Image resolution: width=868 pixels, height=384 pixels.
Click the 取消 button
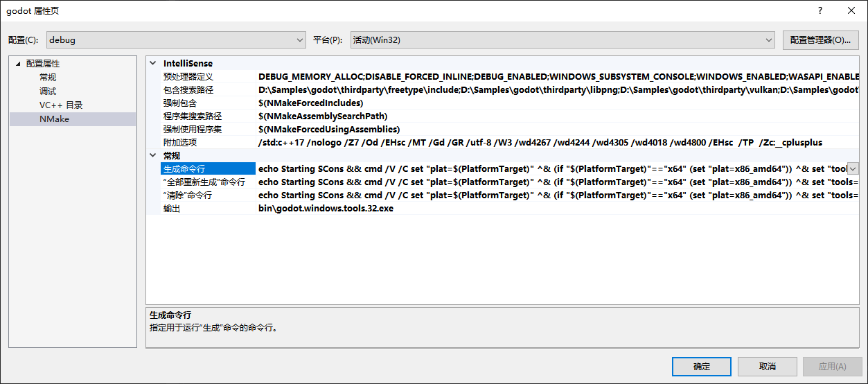[767, 366]
